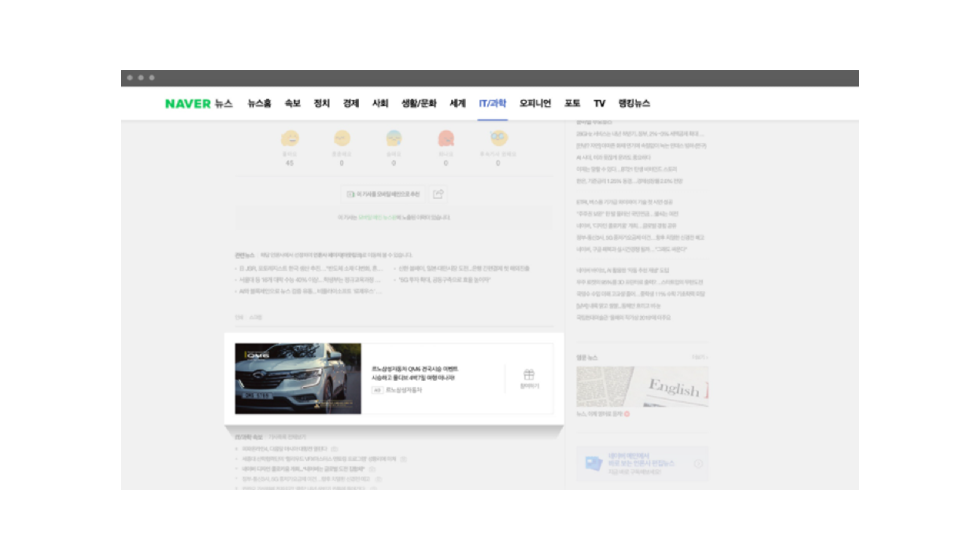Open the sidebar headline starting with 28GHz

click(640, 134)
